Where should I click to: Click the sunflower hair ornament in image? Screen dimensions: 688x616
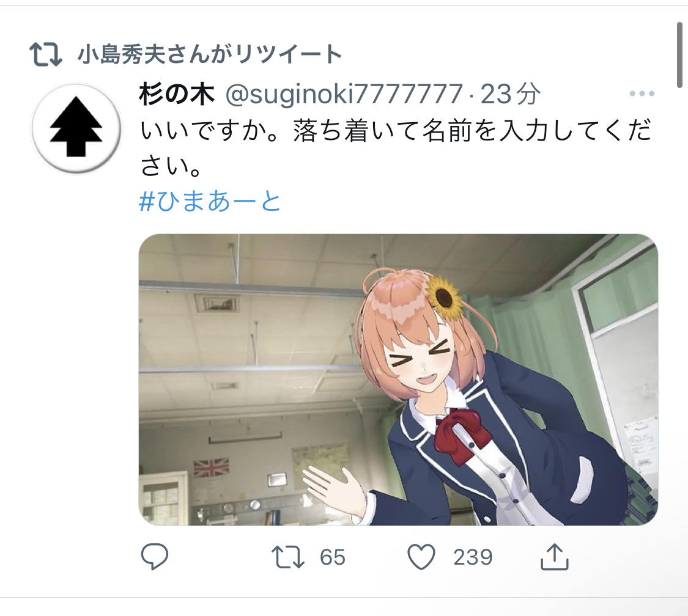[444, 298]
